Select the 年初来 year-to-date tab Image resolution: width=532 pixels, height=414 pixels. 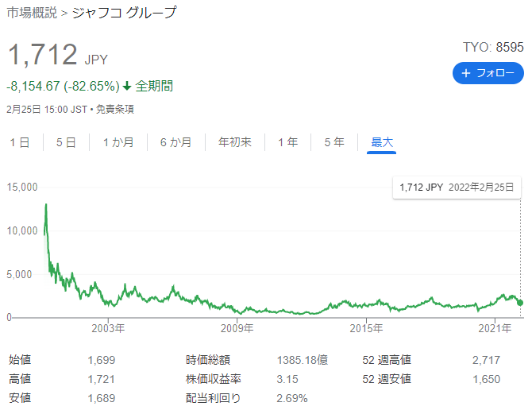pos(235,142)
